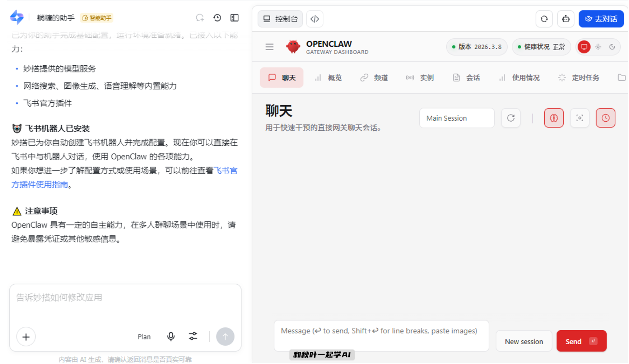
Task: Click the robot icon in top right toolbar
Action: pos(565,19)
